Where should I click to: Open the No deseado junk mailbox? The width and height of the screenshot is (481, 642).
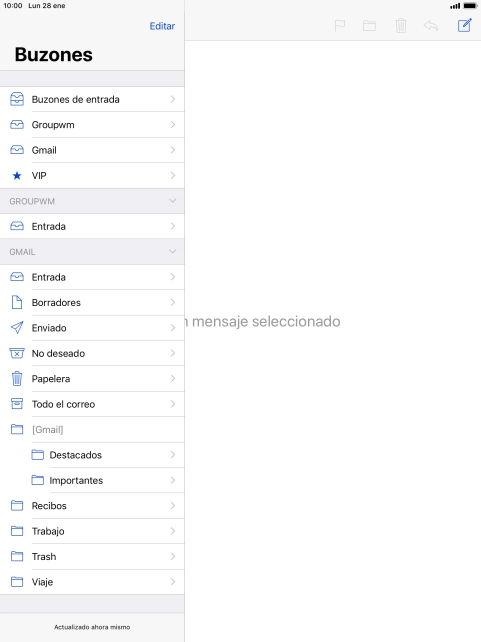pos(92,353)
